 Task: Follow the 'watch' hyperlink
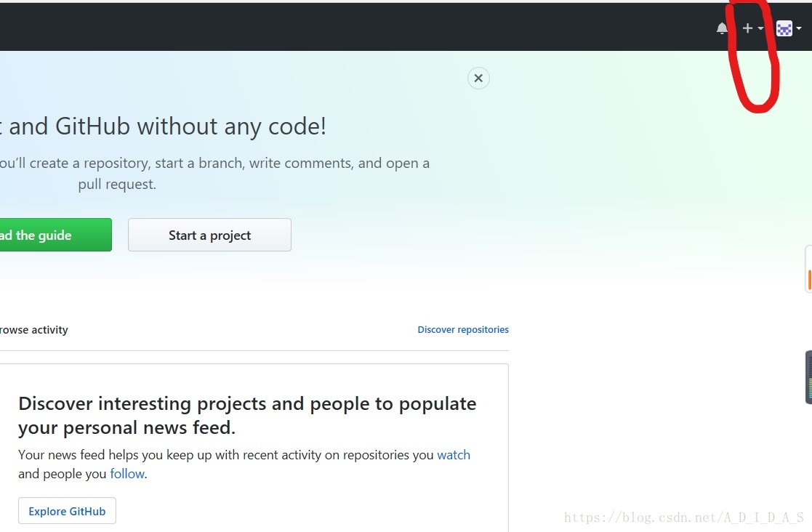pos(454,455)
